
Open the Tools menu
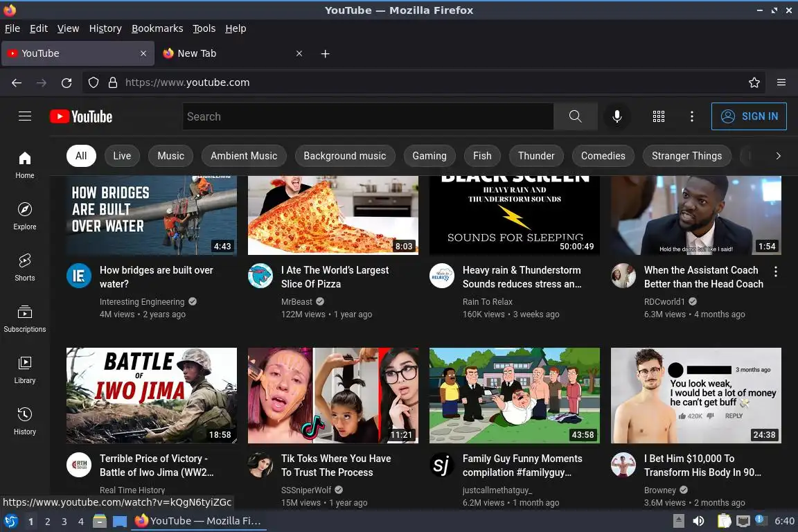[x=204, y=28]
